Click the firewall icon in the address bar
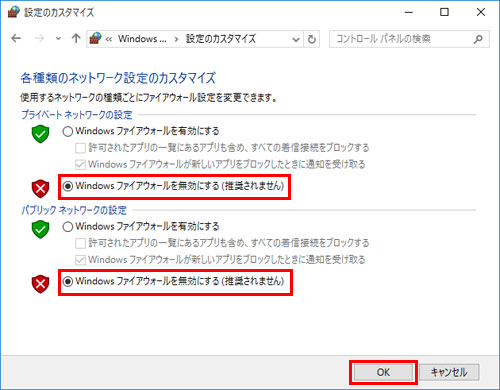This screenshot has height=390, width=500. point(95,39)
